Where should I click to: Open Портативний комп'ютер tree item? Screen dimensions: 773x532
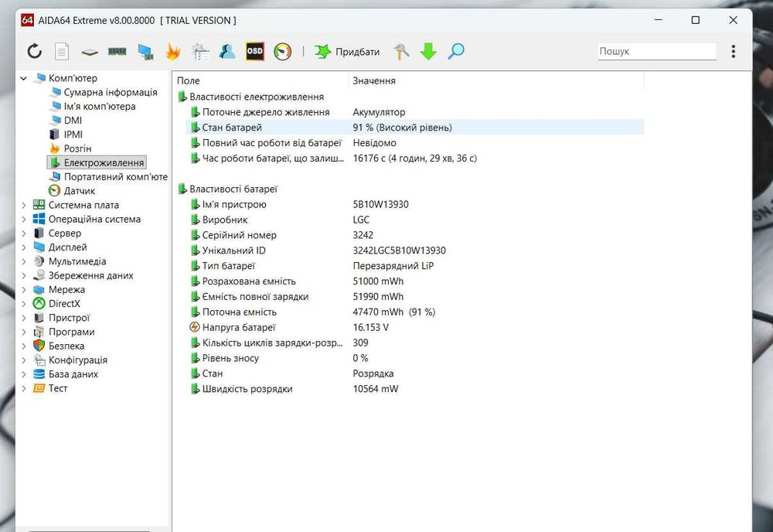click(109, 177)
